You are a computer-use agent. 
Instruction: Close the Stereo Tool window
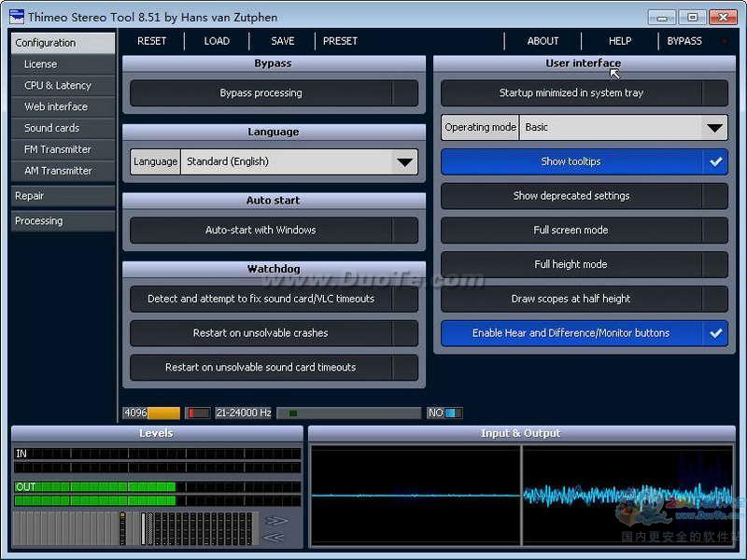tap(723, 18)
